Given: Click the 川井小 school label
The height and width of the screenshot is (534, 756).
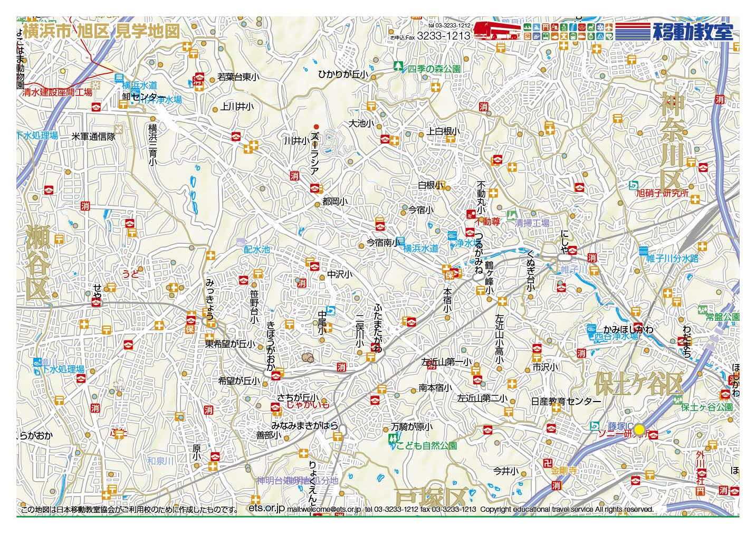Looking at the screenshot, I should [x=296, y=141].
